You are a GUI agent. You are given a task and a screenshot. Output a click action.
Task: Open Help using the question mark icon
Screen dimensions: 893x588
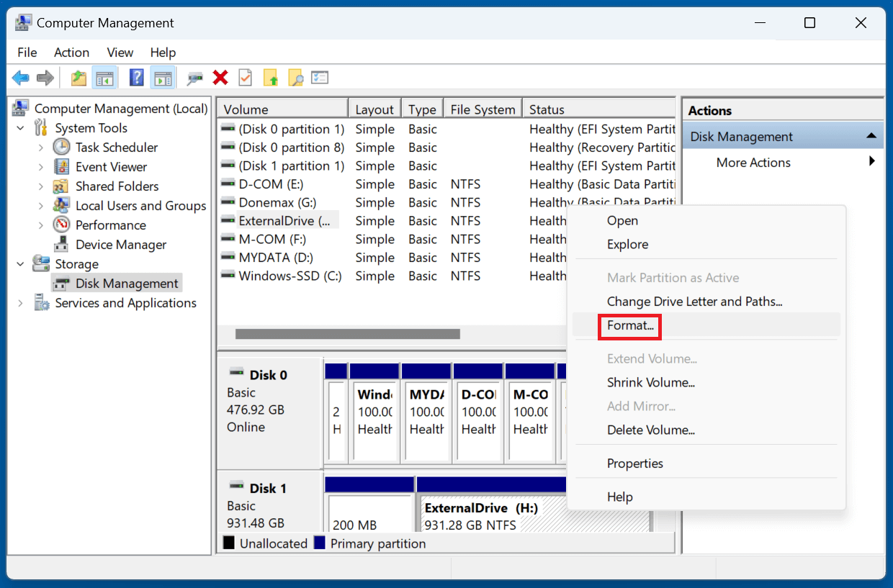[136, 77]
